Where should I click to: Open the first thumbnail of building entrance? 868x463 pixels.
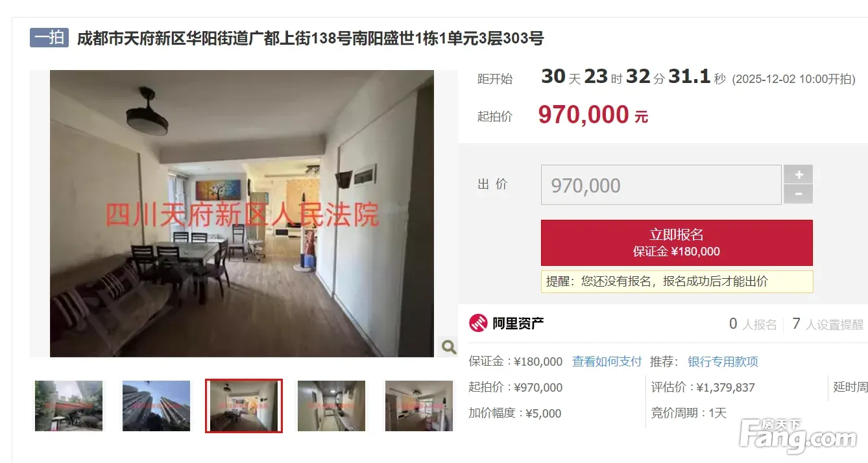[x=69, y=406]
